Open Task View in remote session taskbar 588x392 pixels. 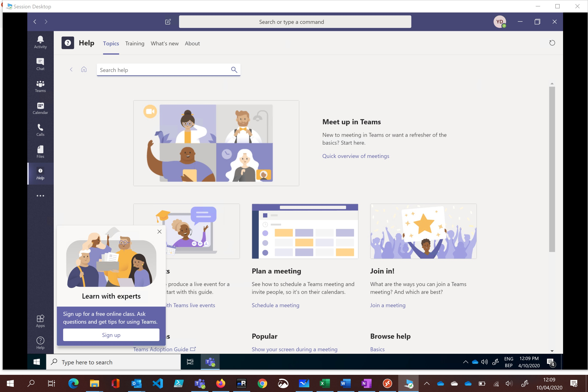click(x=190, y=362)
